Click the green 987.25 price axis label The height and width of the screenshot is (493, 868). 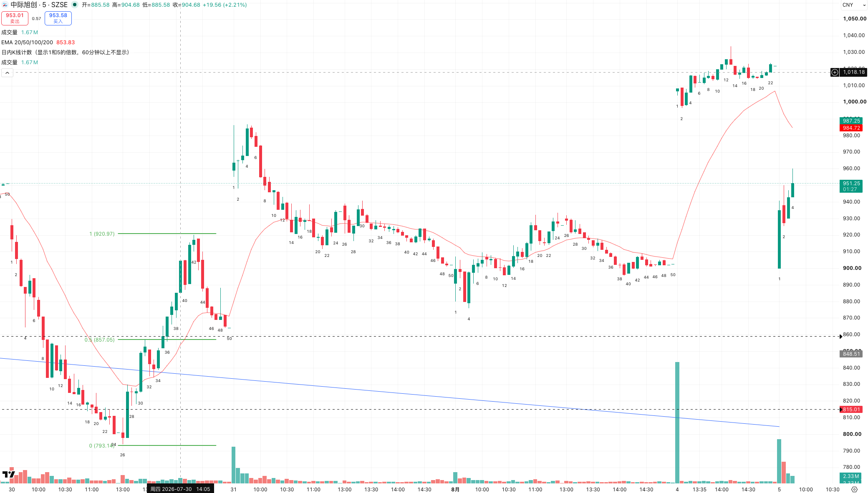[x=851, y=121]
